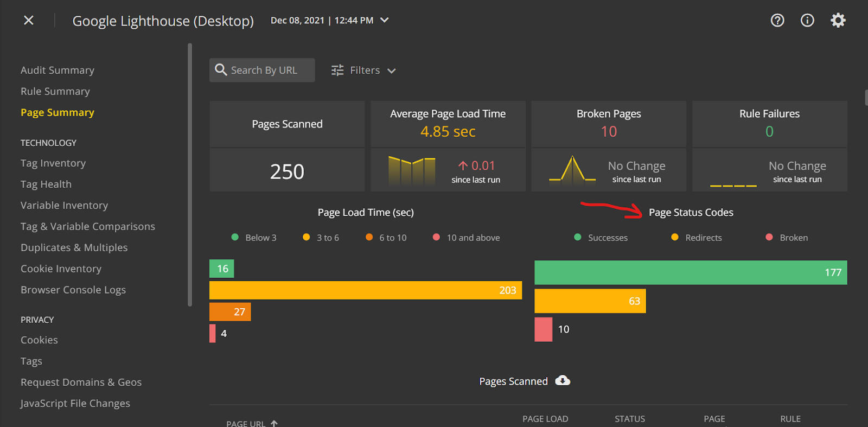Close the Google Lighthouse audit view
This screenshot has height=427, width=868.
click(29, 21)
